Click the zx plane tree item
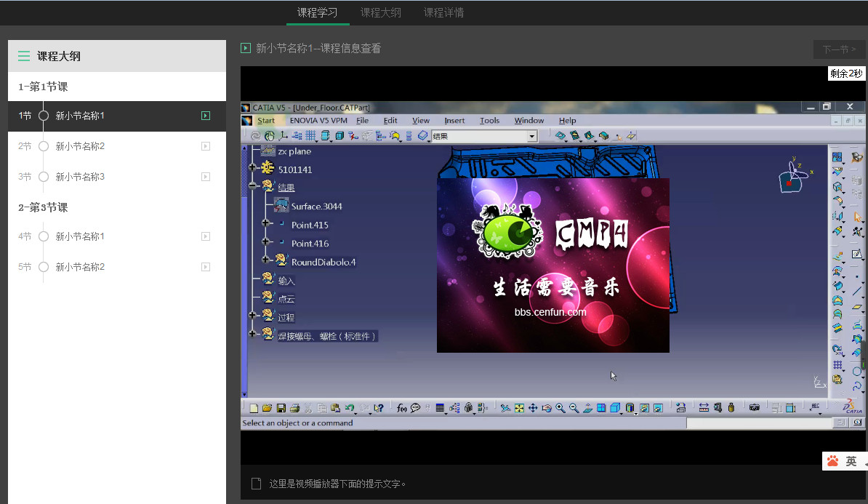 (x=294, y=151)
